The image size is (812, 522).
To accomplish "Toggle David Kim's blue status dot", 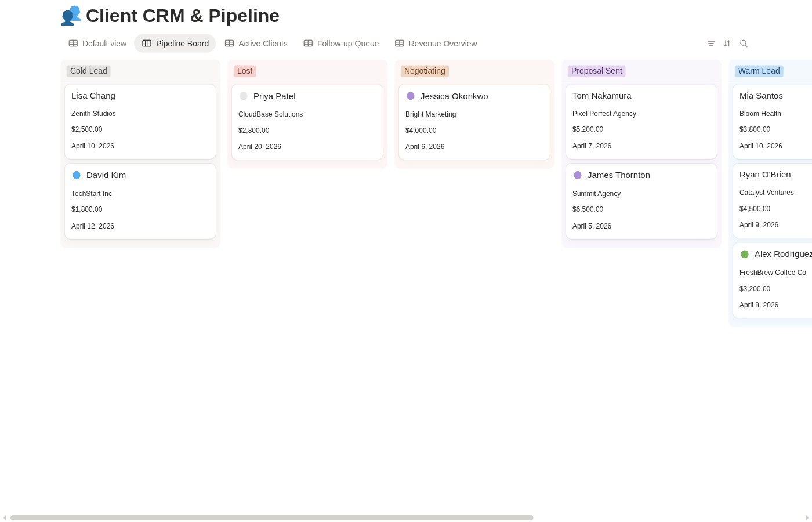I will pyautogui.click(x=77, y=175).
